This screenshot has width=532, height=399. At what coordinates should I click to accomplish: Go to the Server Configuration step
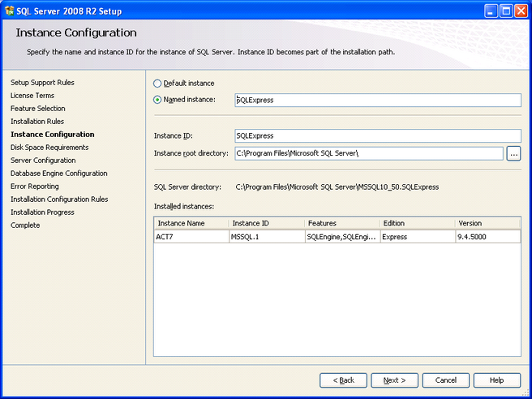click(43, 161)
